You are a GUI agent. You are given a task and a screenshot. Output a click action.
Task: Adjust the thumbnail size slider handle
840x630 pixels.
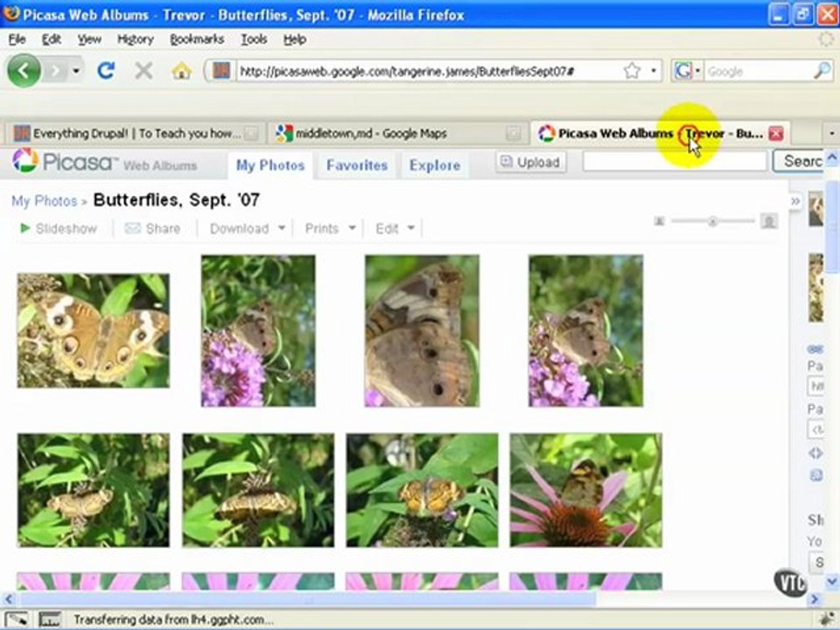[712, 221]
